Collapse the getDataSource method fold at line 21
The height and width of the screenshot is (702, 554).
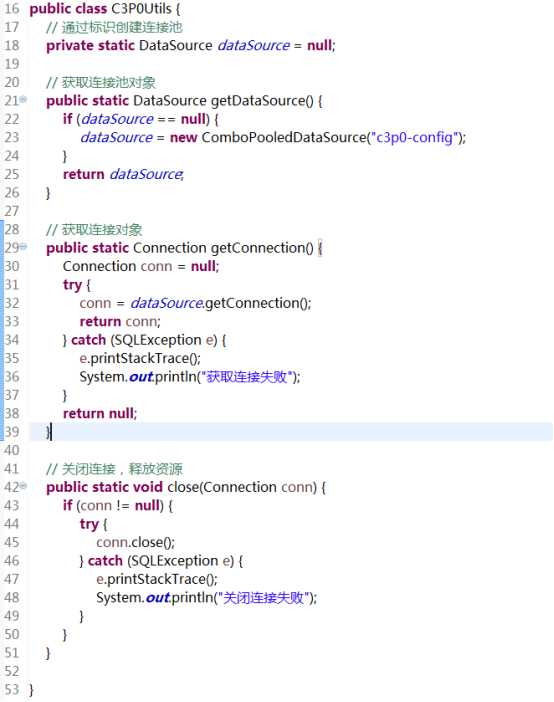pyautogui.click(x=23, y=99)
